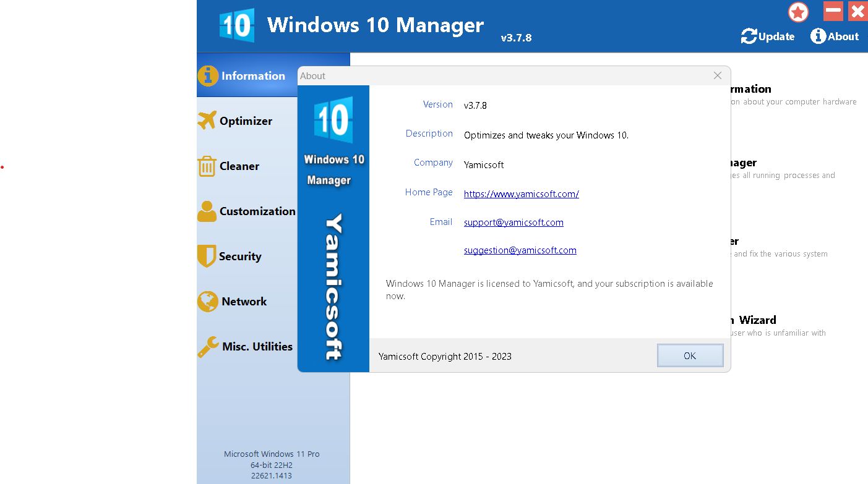The height and width of the screenshot is (484, 868).
Task: Click the About info circle icon
Action: pos(818,36)
